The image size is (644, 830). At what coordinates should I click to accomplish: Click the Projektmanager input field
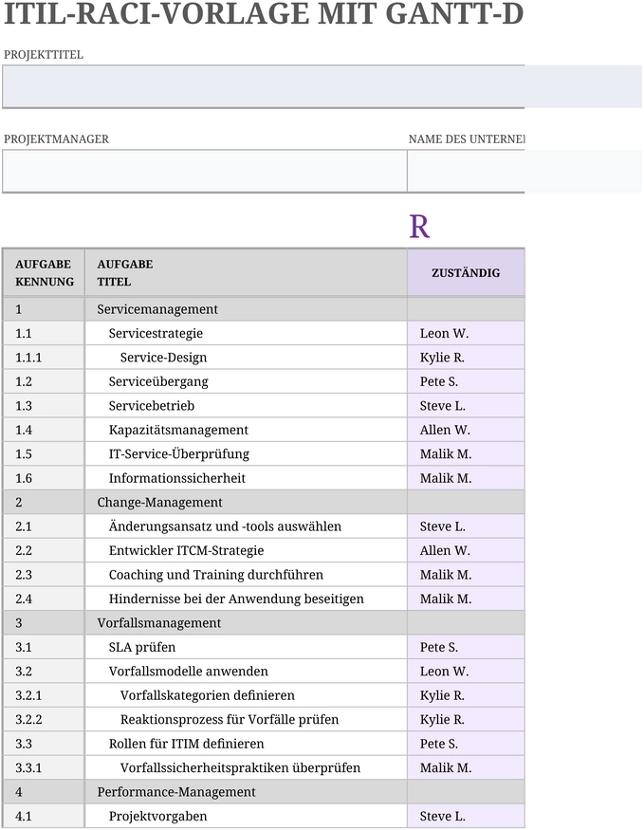coord(205,171)
